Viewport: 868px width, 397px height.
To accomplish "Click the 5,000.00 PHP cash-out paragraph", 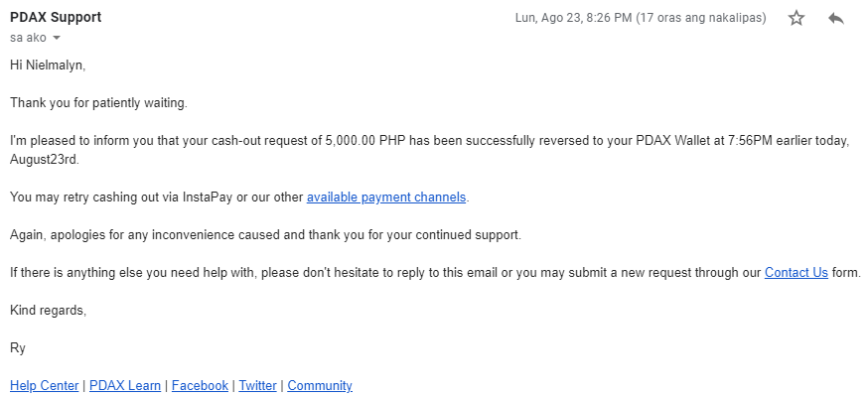I will point(430,150).
